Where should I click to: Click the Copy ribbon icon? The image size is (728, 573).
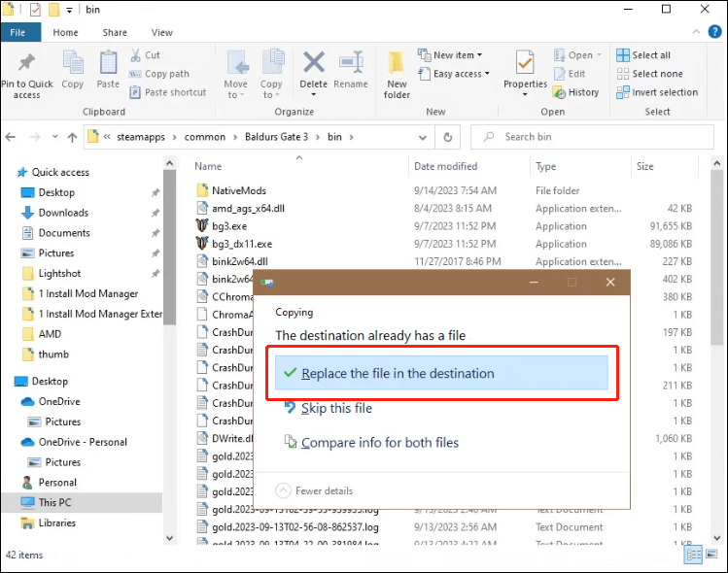(x=73, y=70)
